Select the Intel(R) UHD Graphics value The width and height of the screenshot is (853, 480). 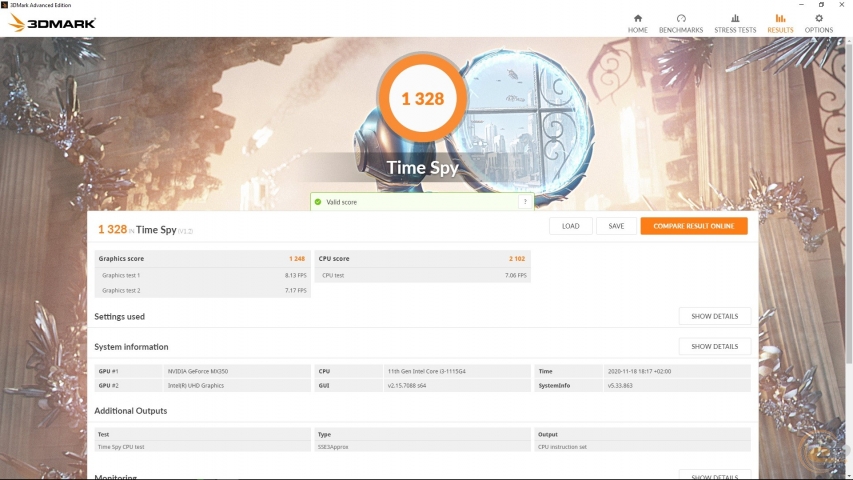pos(196,385)
